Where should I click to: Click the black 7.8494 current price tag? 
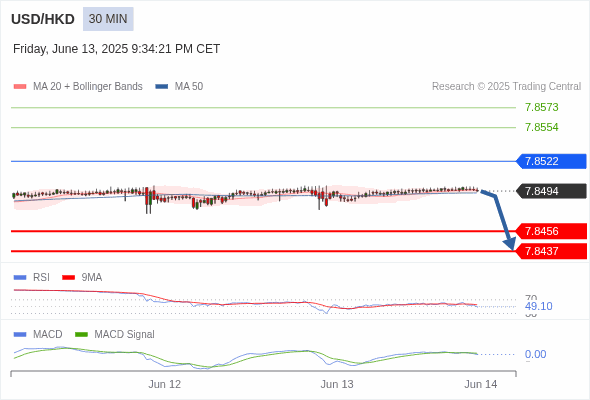pos(551,191)
